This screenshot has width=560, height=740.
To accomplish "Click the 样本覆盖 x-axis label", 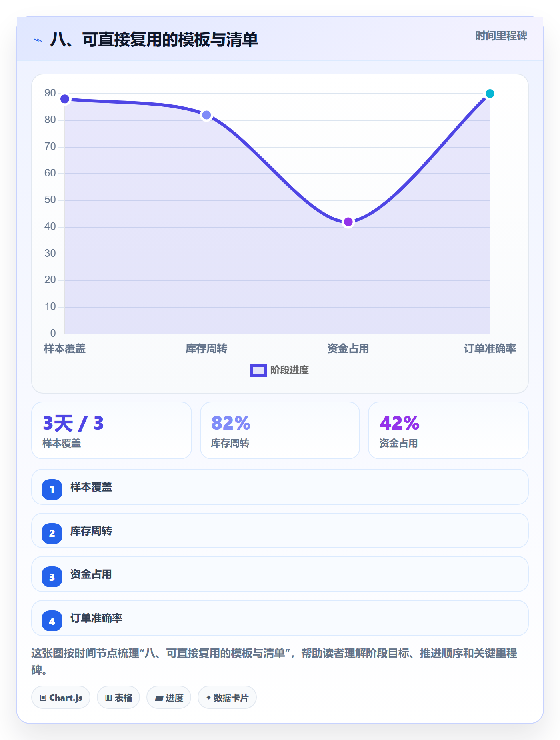I will pyautogui.click(x=65, y=349).
